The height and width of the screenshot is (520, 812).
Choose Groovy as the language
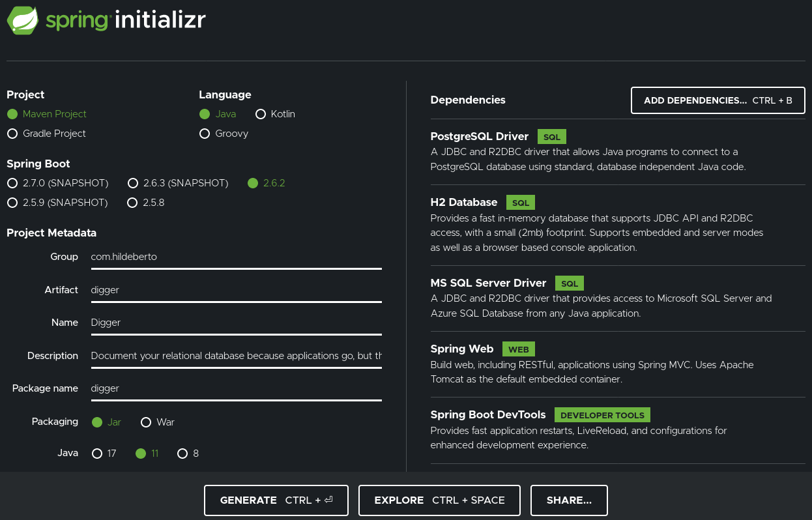pos(224,134)
